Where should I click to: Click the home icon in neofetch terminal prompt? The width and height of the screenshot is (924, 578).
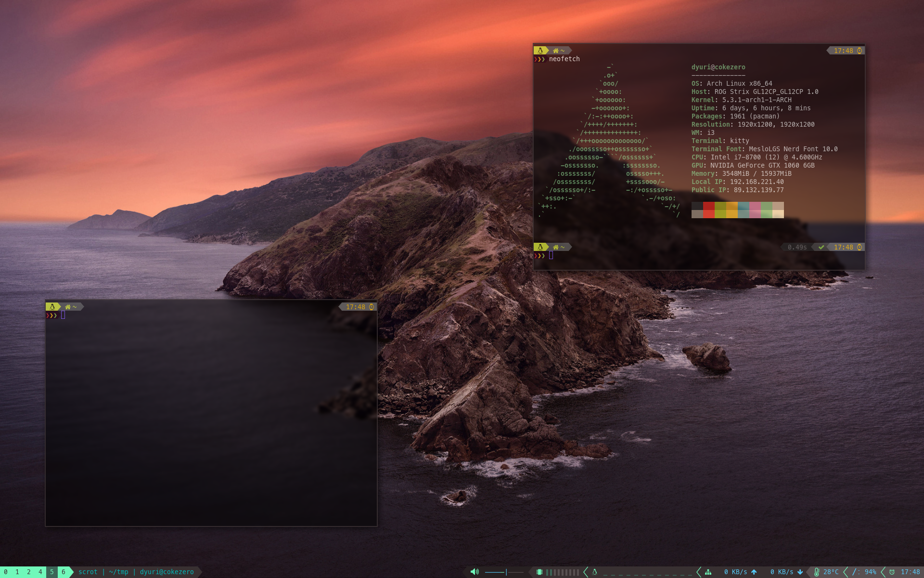(556, 51)
